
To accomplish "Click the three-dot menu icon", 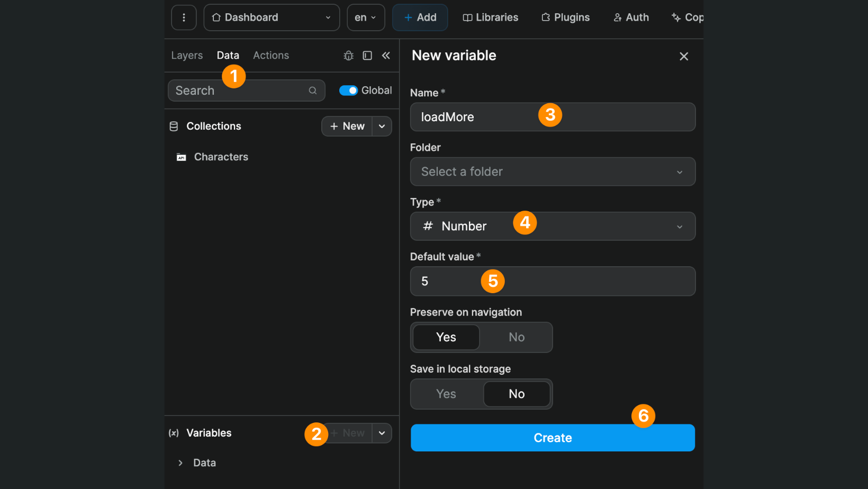I will [184, 17].
